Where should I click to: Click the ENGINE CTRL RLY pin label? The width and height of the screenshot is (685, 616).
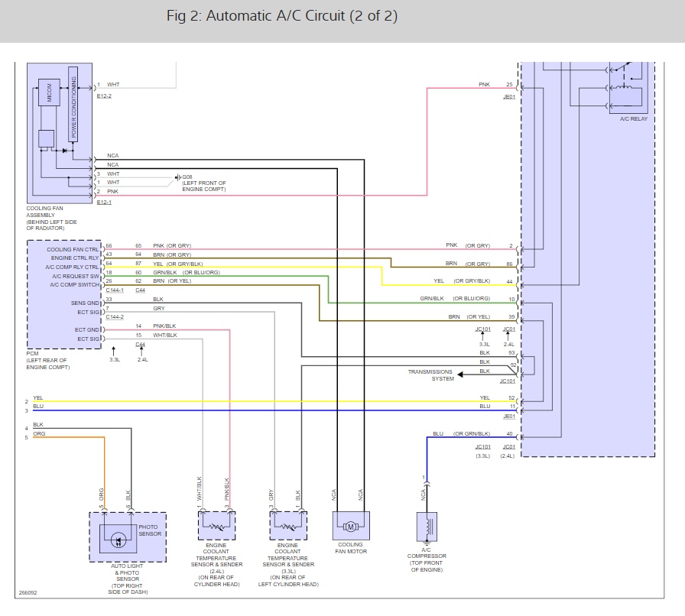coord(75,258)
